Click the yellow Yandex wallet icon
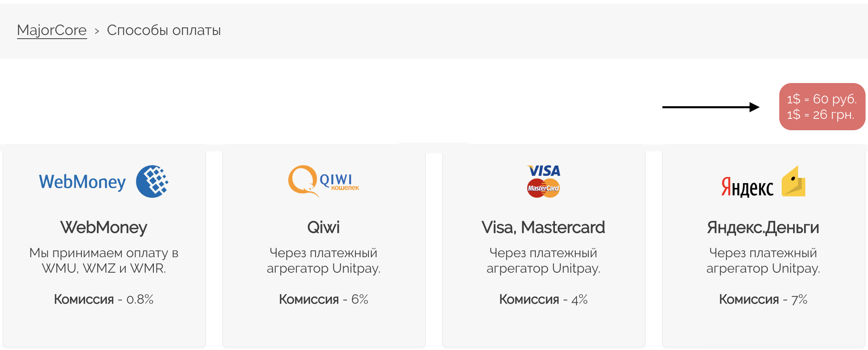The width and height of the screenshot is (868, 350). click(793, 181)
